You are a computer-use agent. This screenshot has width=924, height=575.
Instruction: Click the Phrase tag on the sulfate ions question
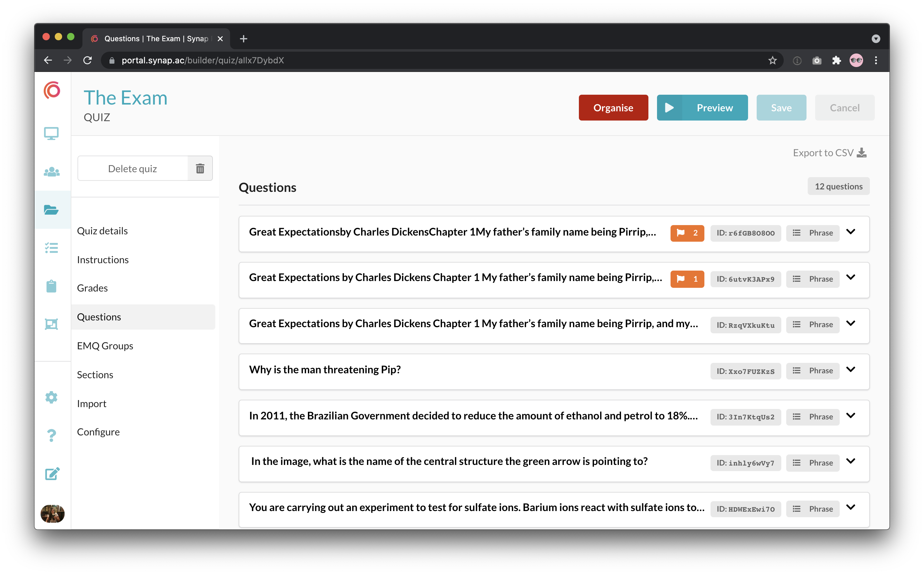(x=813, y=509)
